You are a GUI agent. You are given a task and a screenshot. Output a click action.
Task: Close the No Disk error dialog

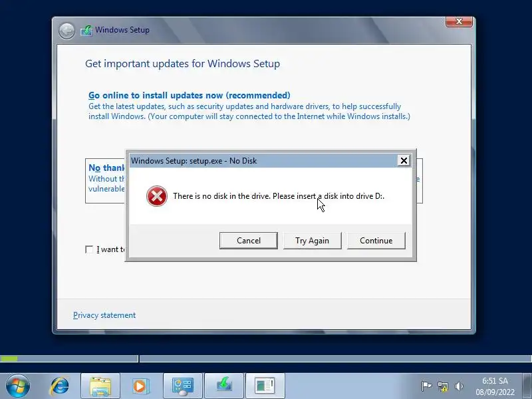coord(404,160)
